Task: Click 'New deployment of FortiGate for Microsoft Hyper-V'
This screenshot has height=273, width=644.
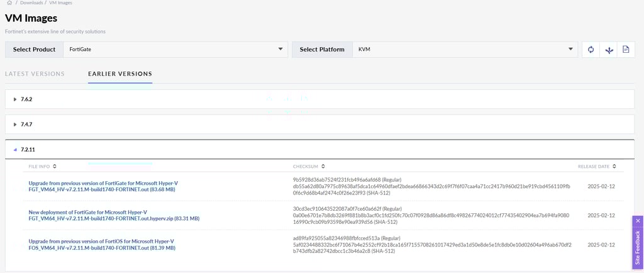Action: click(87, 212)
